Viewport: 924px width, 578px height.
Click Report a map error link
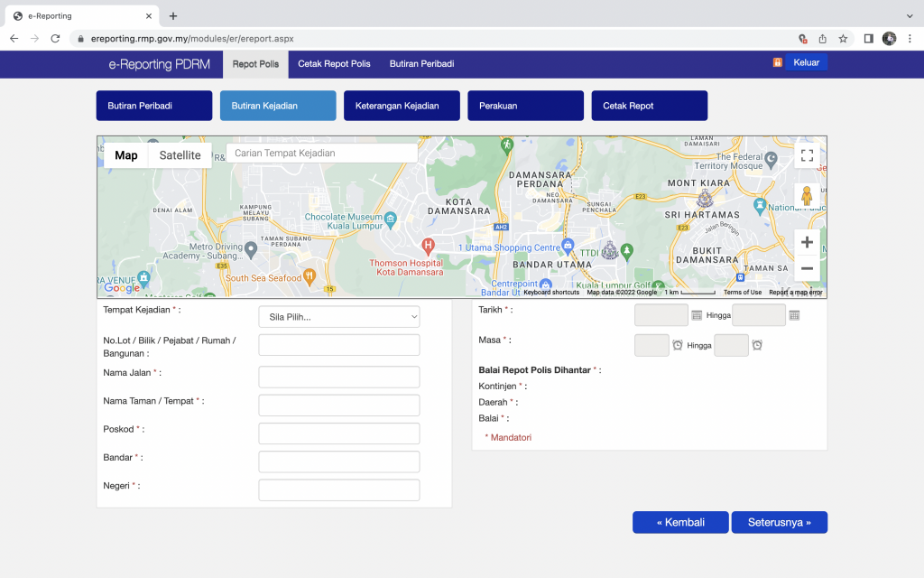[x=796, y=293]
